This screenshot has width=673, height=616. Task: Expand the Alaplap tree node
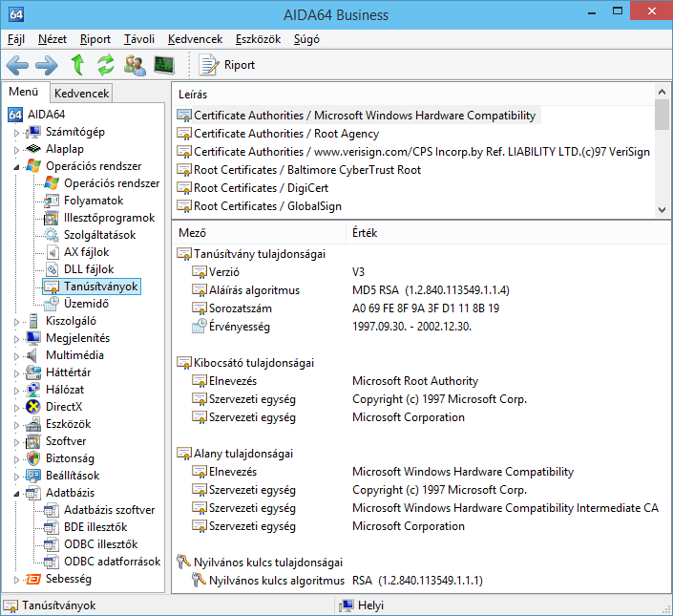17,150
